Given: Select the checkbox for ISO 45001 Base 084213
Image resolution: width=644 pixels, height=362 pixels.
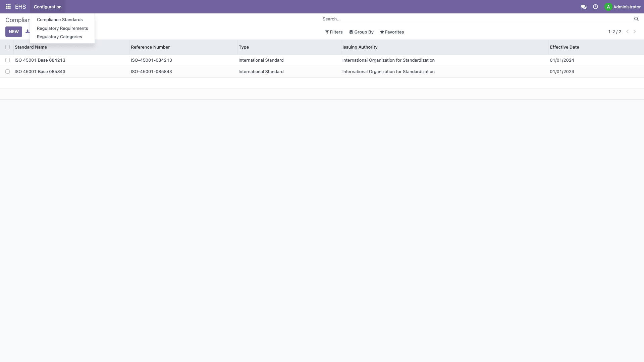Looking at the screenshot, I should pyautogui.click(x=8, y=60).
